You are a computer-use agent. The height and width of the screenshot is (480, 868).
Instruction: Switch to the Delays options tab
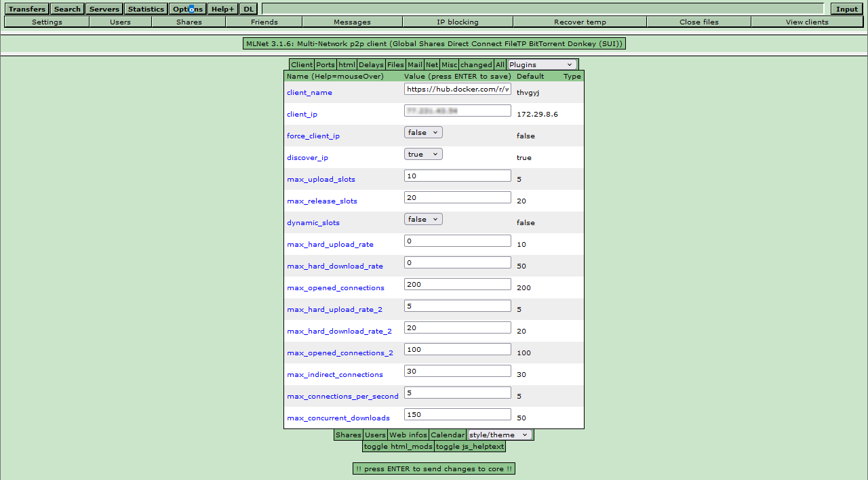(370, 65)
